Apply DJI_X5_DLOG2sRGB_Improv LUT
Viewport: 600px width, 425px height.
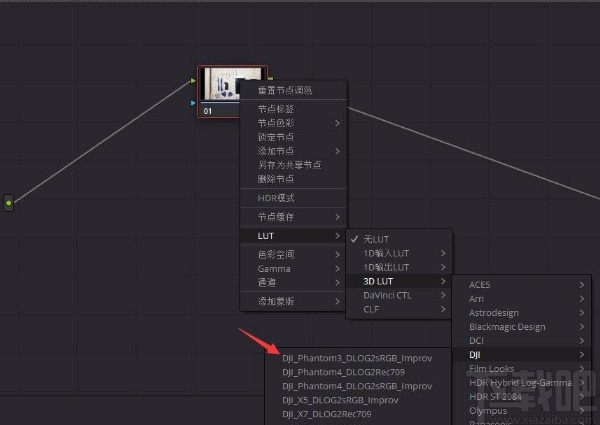357,400
